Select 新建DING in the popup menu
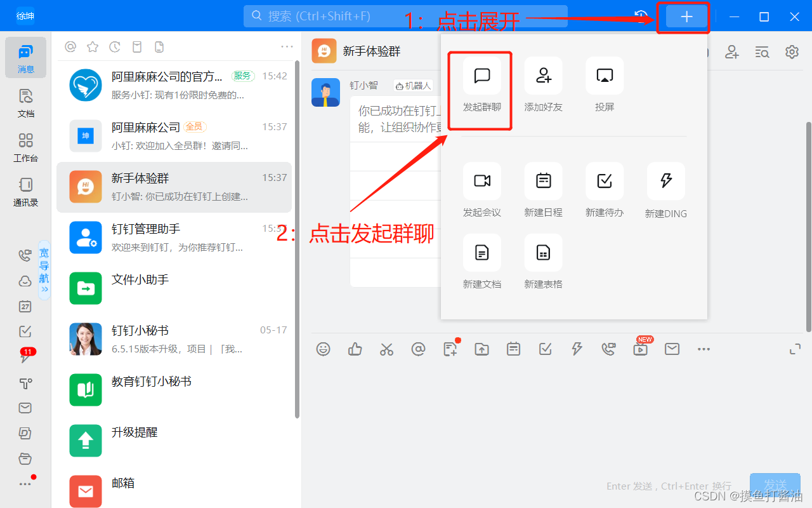This screenshot has height=508, width=812. click(666, 190)
